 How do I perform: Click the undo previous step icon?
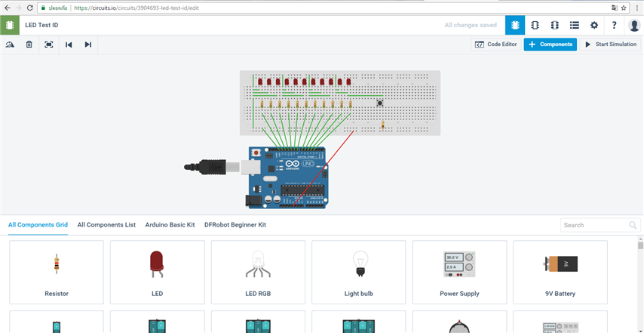click(x=69, y=45)
